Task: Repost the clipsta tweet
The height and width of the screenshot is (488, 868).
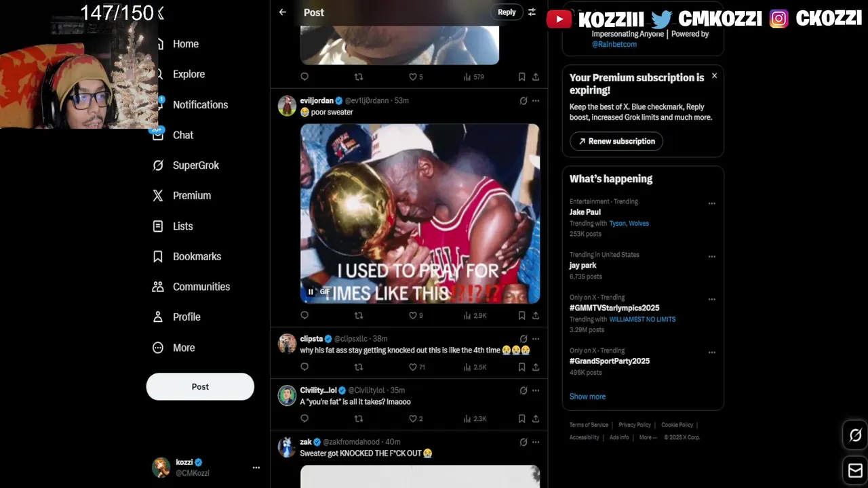Action: pos(359,367)
